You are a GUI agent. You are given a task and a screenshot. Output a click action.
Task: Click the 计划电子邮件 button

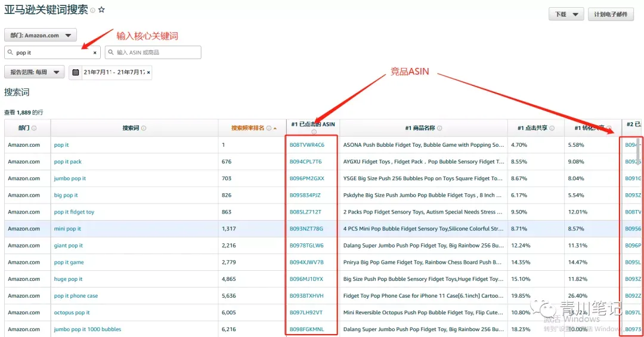611,14
